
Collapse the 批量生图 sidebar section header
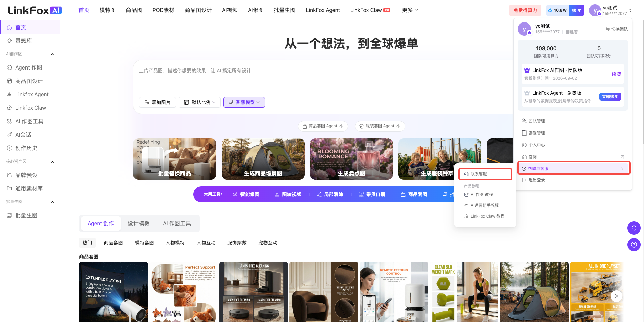[x=52, y=202]
